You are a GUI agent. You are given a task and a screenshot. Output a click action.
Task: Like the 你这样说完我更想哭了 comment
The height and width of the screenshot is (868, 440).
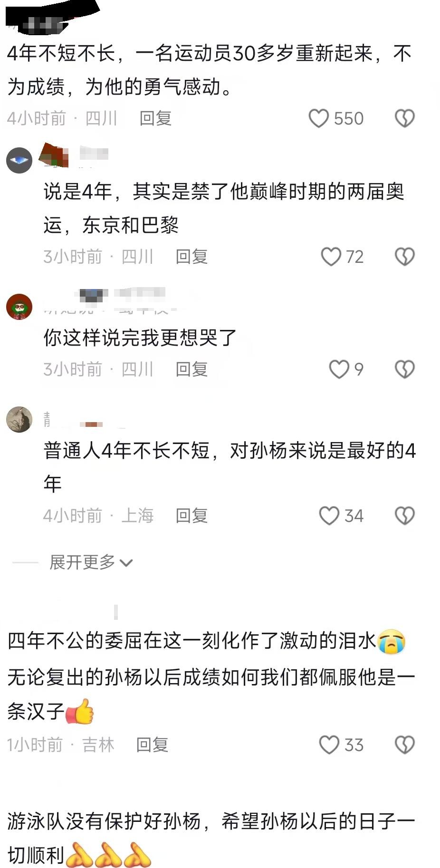tap(339, 369)
